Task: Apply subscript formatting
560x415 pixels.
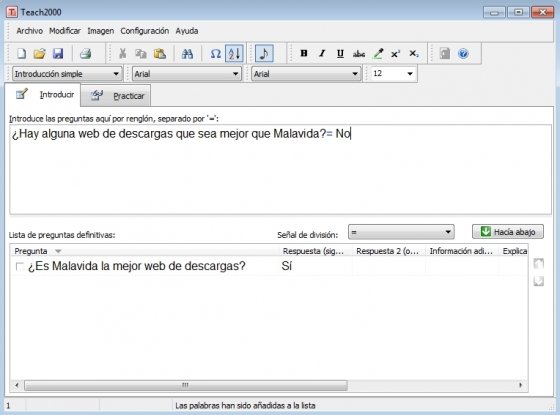Action: (x=414, y=54)
